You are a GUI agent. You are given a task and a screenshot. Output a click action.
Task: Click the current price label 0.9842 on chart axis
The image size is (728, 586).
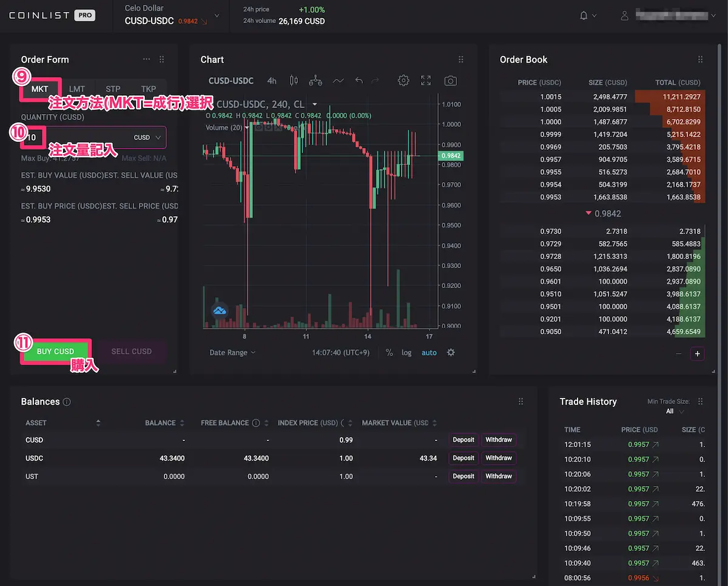[x=451, y=155]
